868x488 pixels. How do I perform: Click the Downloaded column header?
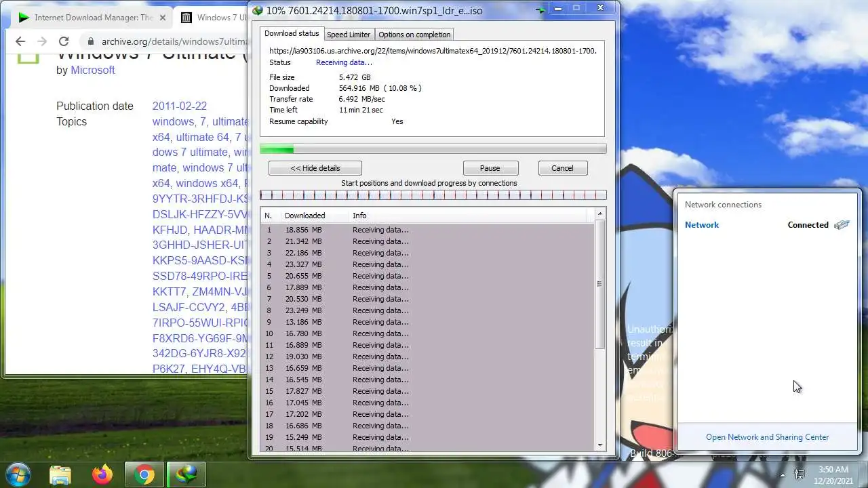(314, 216)
